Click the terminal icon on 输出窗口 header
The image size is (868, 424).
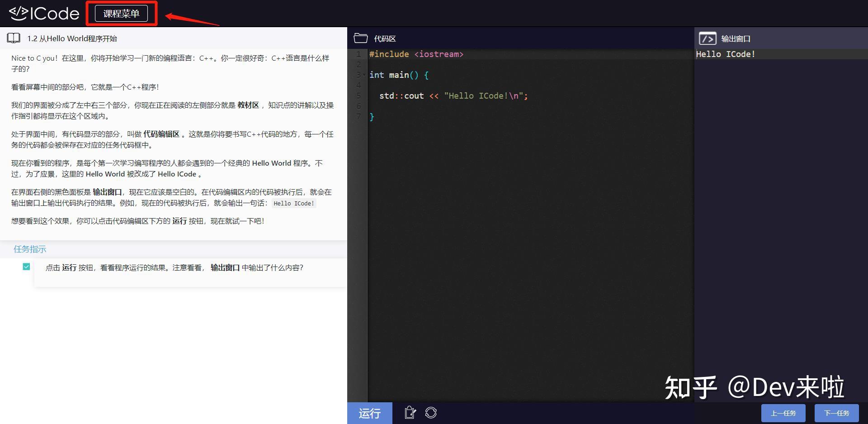point(708,38)
